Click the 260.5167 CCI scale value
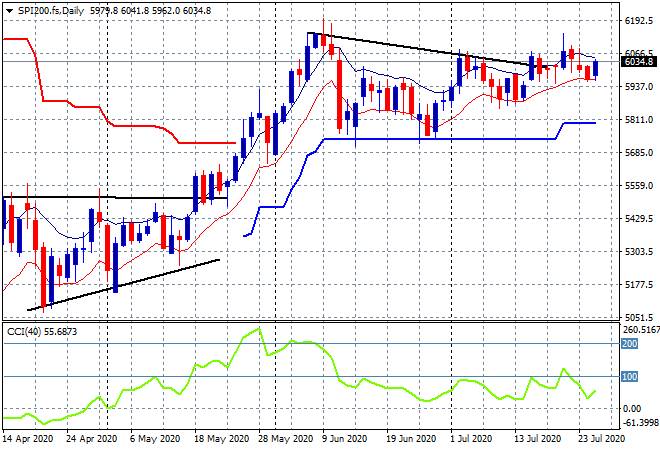Screen dimensions: 660x450 [x=641, y=330]
